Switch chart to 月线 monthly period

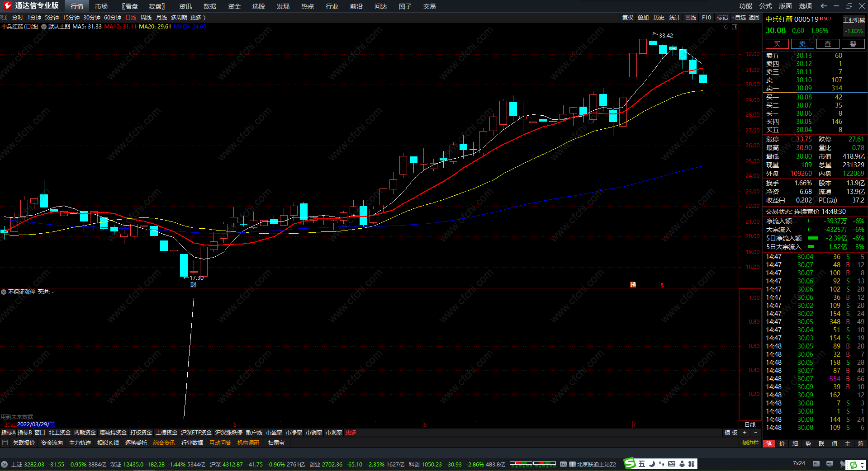pyautogui.click(x=161, y=18)
